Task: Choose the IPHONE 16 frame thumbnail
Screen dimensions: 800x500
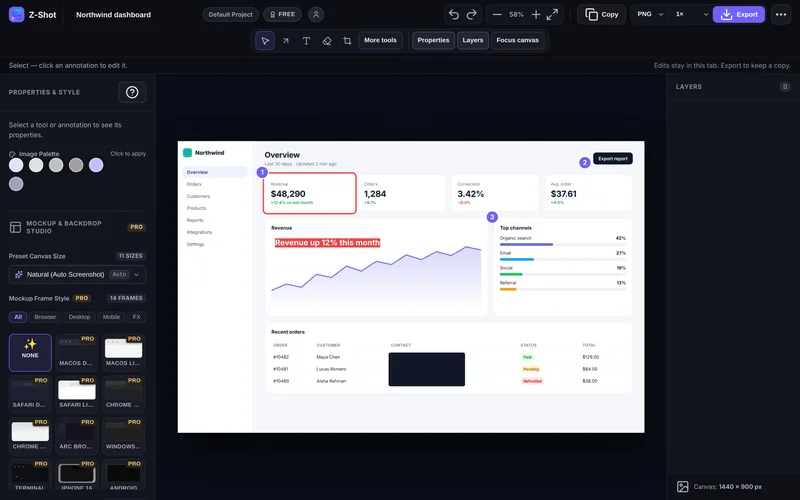Action: pyautogui.click(x=77, y=475)
